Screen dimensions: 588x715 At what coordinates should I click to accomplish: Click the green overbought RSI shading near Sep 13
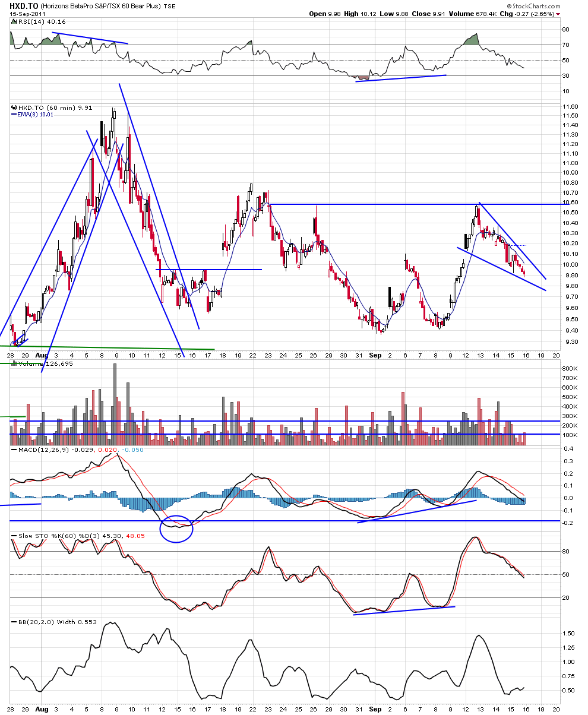click(x=470, y=39)
